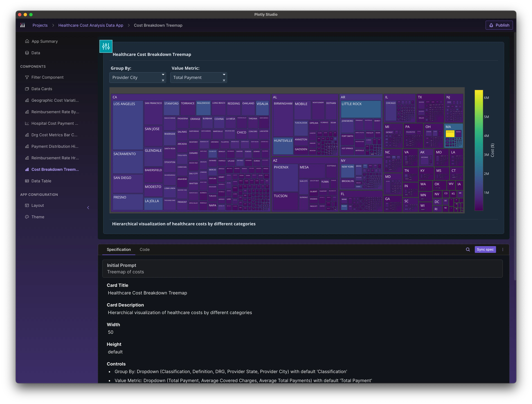532x404 pixels.
Task: Open Drg Cost Metrics Bar chart icon
Action: pos(27,135)
